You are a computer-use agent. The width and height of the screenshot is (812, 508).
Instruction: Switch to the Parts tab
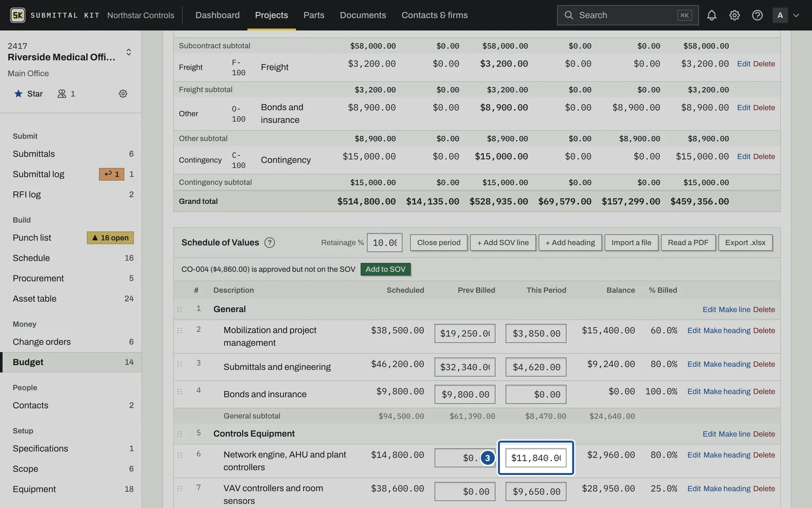point(314,15)
